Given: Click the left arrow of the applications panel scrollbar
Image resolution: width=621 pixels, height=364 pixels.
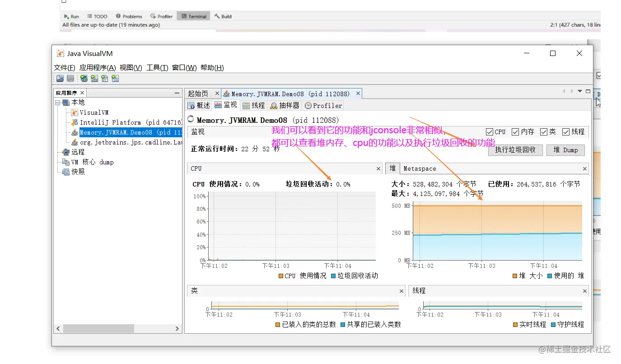Looking at the screenshot, I should point(58,328).
